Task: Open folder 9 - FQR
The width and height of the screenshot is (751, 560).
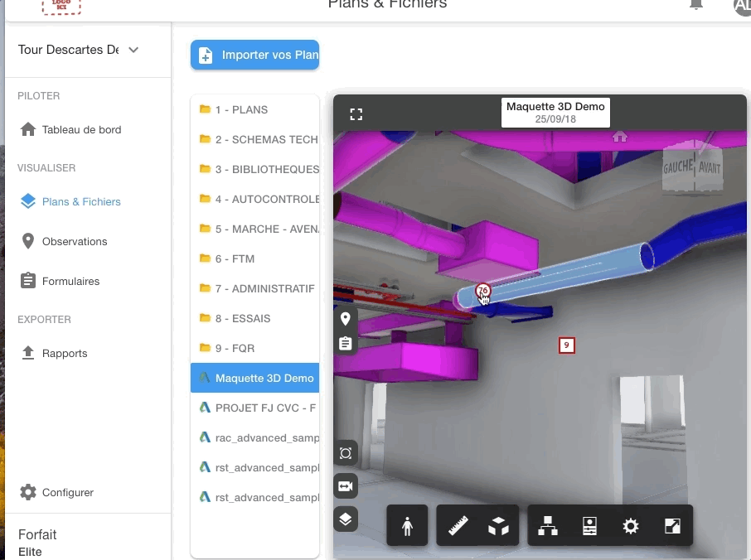Action: click(x=254, y=348)
